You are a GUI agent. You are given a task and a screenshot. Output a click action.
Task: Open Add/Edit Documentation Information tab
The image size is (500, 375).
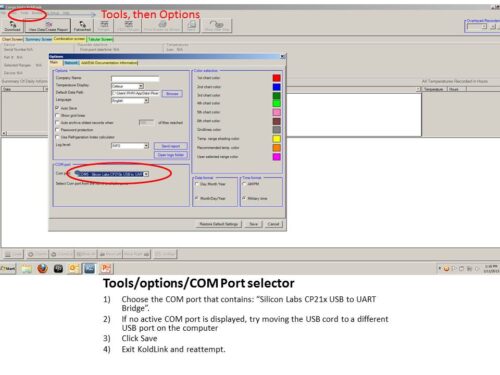(109, 63)
